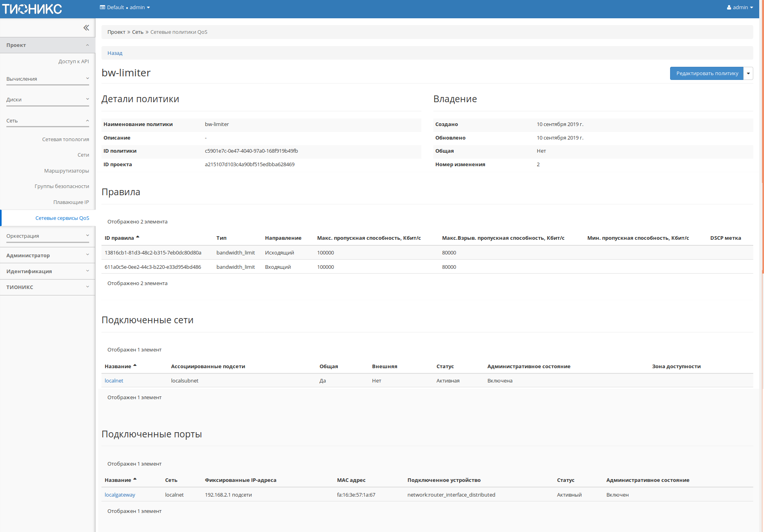Sort rules by ID правила column arrow

[x=138, y=236]
